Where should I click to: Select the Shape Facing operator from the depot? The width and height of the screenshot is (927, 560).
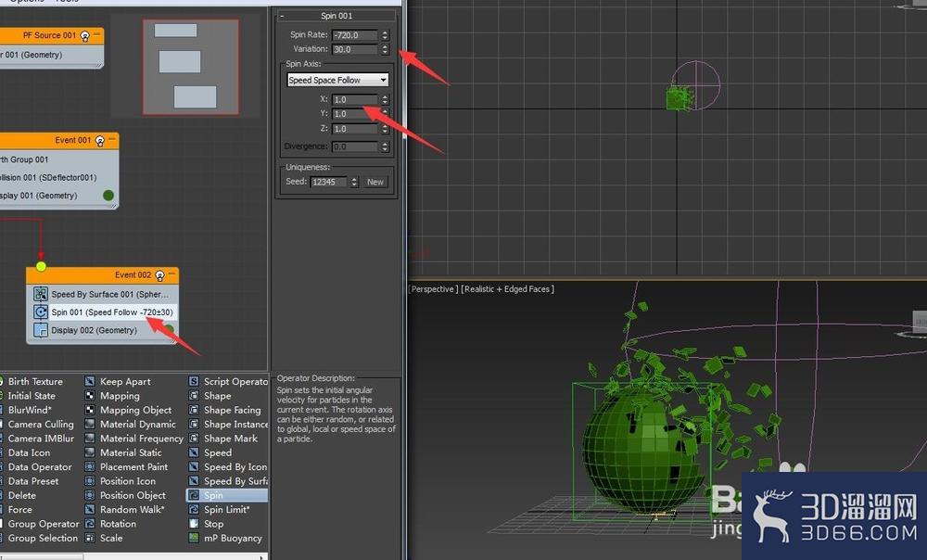[x=229, y=409]
